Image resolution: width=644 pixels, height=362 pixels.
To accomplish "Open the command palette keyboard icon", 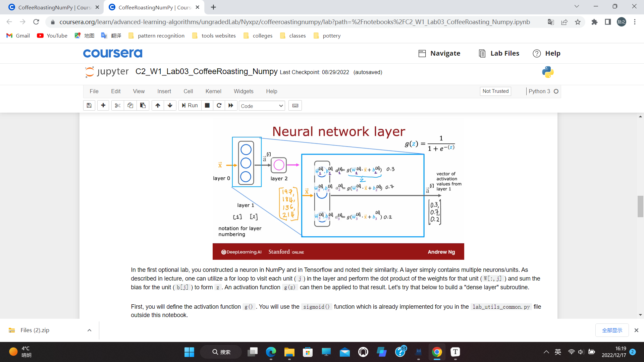I will (295, 105).
